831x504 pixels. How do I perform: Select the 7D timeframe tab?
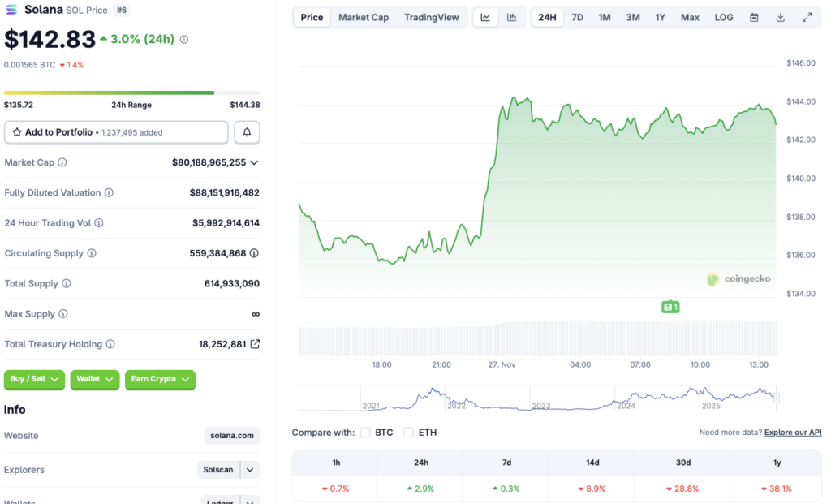click(577, 16)
